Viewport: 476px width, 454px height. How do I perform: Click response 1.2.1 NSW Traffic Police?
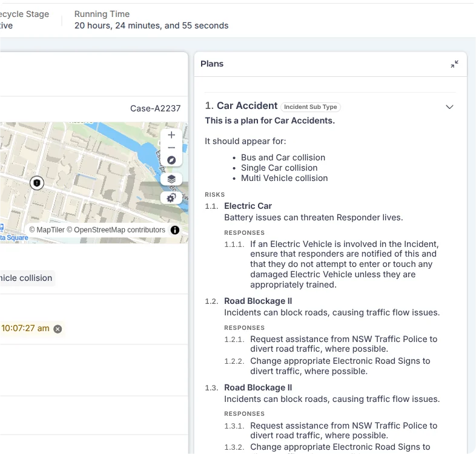pos(343,344)
